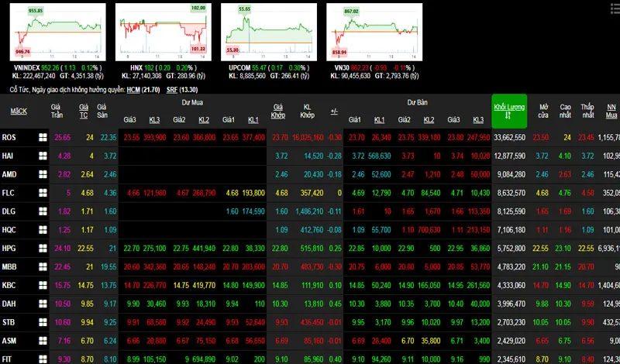Select the ROS ticker symbol
Screen dimensions: 620x364
[9, 137]
